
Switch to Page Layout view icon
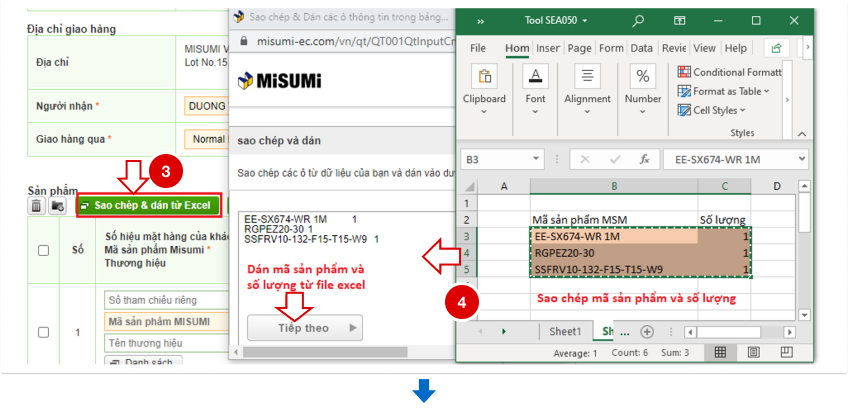(753, 353)
